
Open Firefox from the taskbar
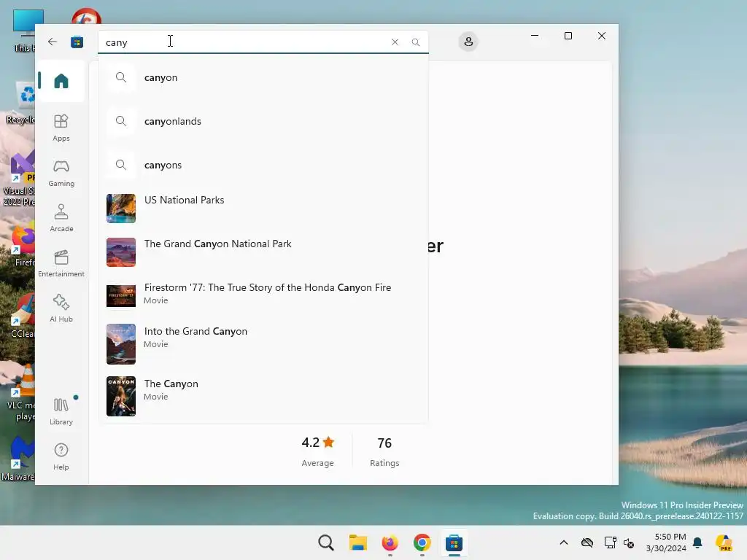390,542
